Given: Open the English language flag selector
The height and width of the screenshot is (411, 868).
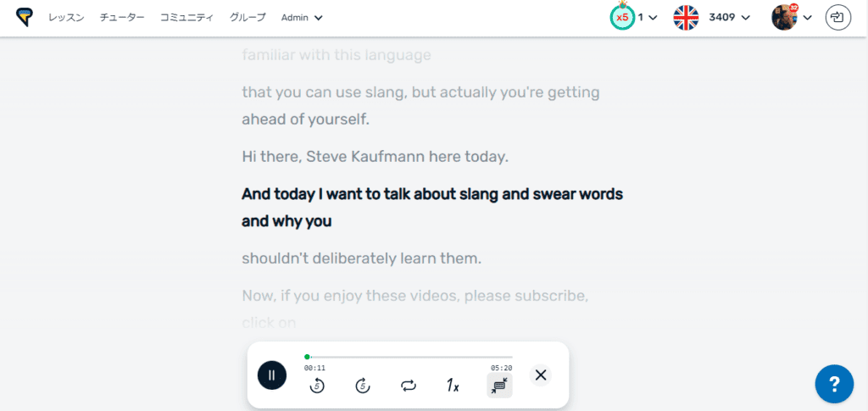Looking at the screenshot, I should [686, 18].
